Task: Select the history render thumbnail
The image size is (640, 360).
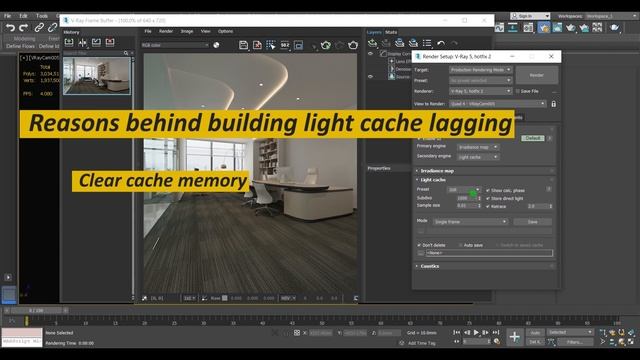Action: (97, 76)
